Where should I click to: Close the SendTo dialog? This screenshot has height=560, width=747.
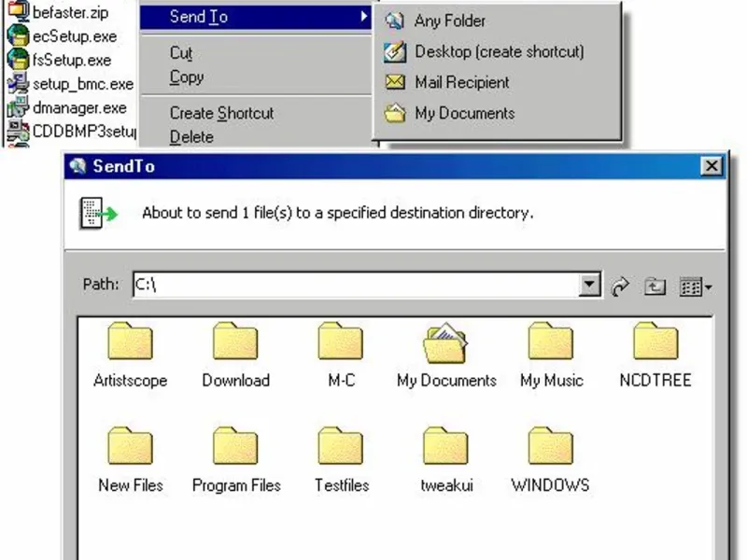pos(712,166)
